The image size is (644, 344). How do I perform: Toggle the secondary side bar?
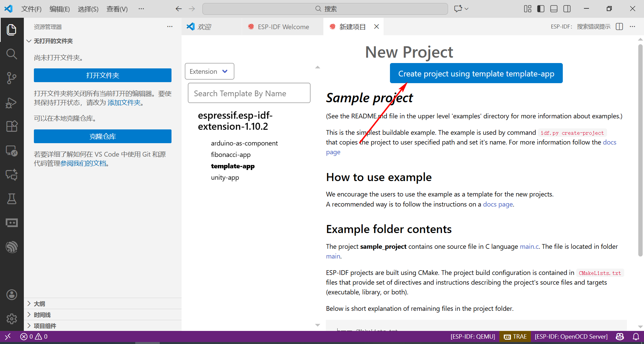point(567,9)
